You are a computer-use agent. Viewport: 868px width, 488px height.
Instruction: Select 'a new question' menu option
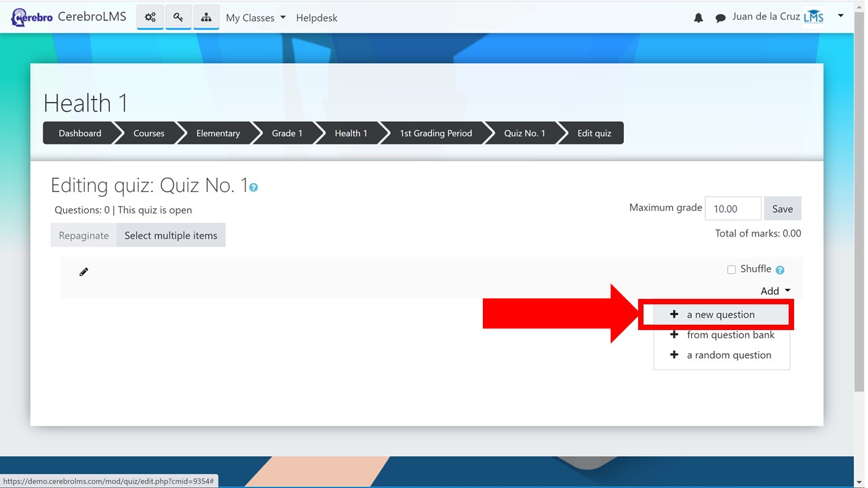coord(720,314)
